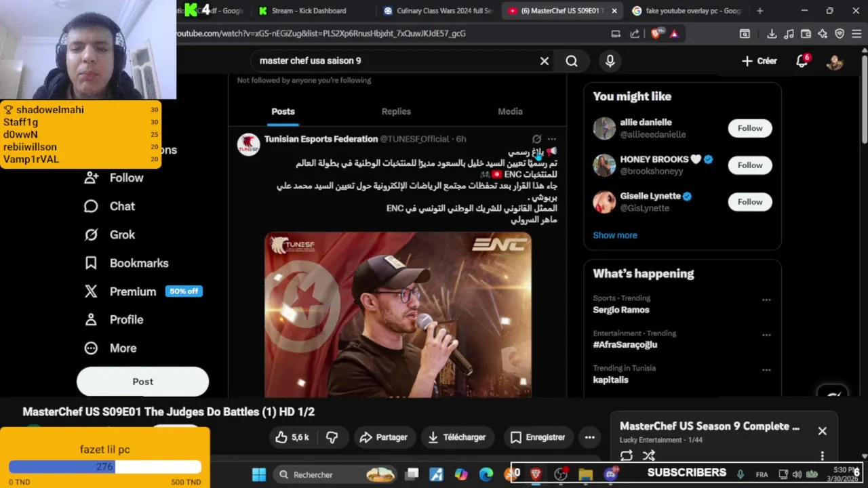Switch to the Media tab
The image size is (868, 488).
tap(510, 111)
